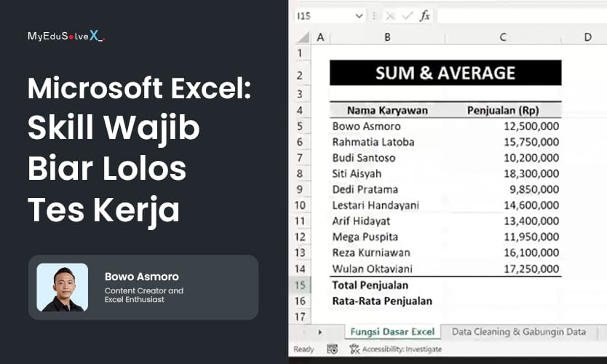Click the Accessibility: Investigate status item
607x364 pixels.
click(395, 349)
